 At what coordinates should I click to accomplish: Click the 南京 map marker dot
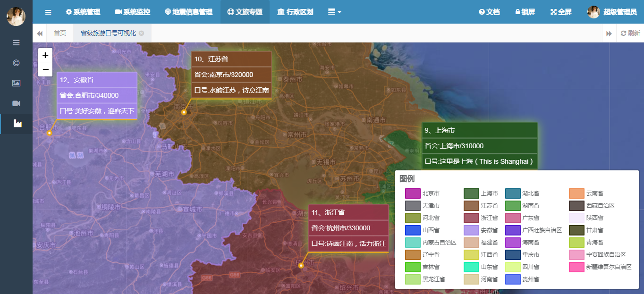(184, 112)
